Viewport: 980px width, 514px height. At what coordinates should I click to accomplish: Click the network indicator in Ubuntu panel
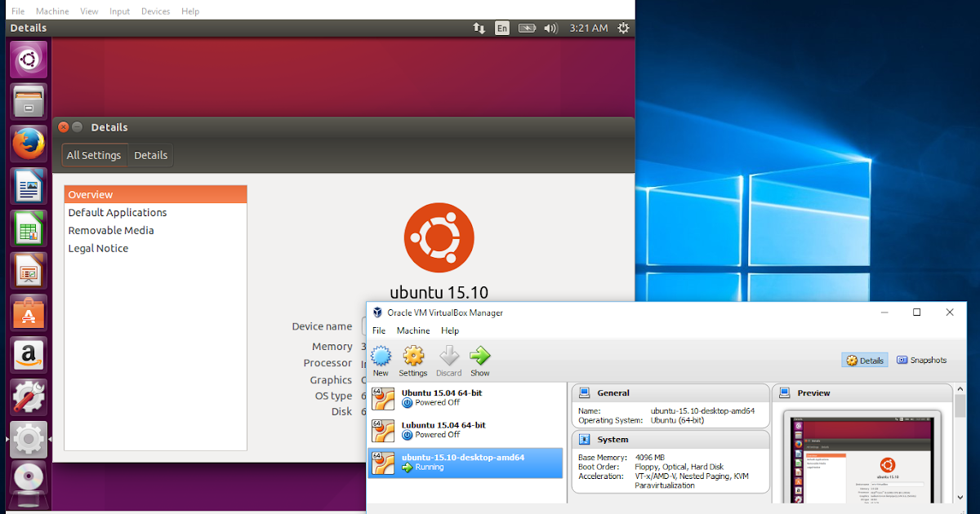click(x=479, y=28)
